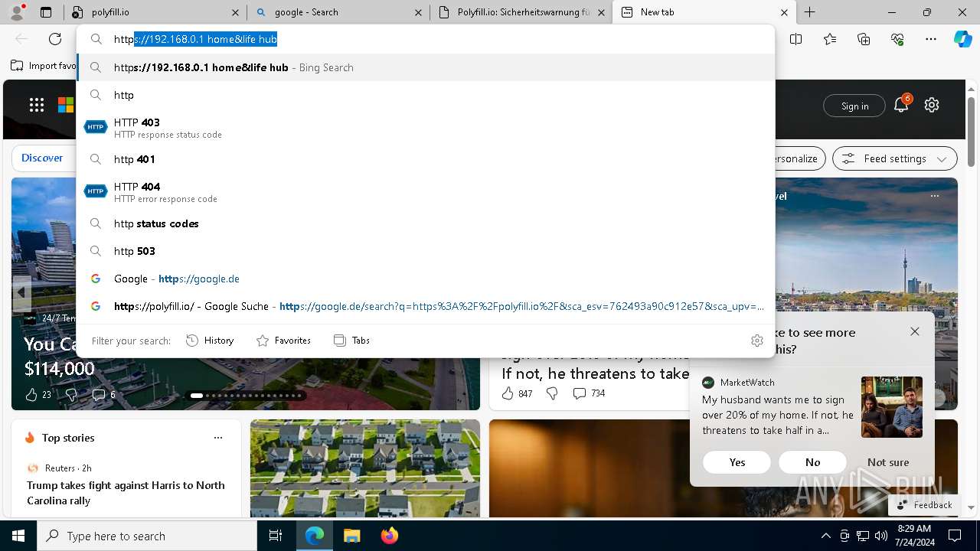
Task: Open the Copilot sidebar icon
Action: point(962,39)
